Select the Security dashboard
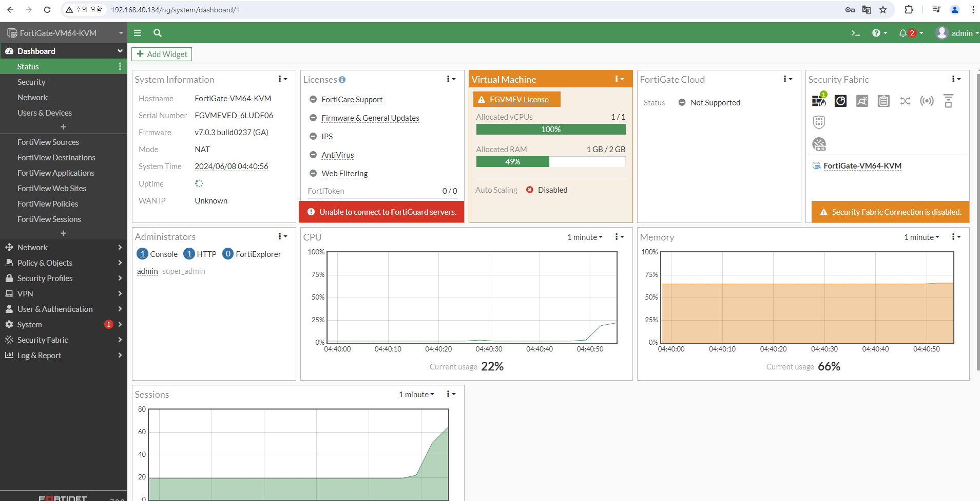This screenshot has width=980, height=501. tap(64, 82)
